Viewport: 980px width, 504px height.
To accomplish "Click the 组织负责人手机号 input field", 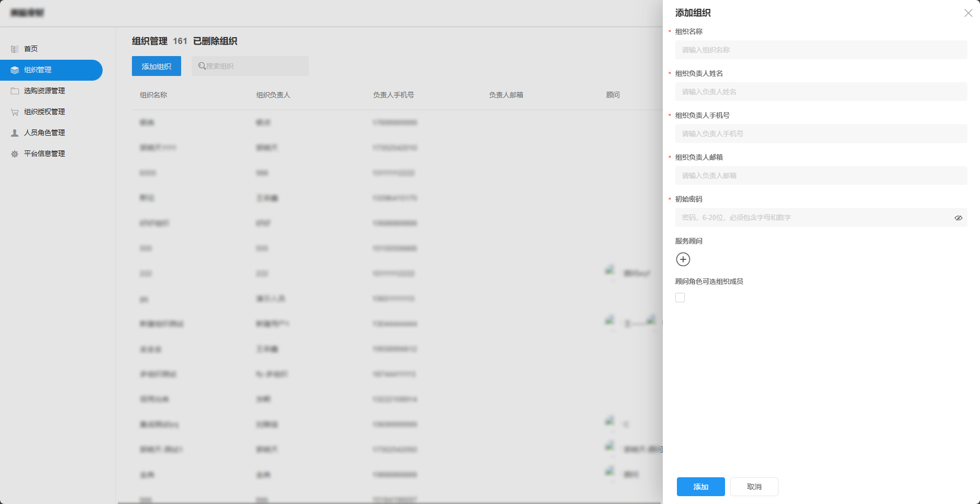I will [821, 134].
